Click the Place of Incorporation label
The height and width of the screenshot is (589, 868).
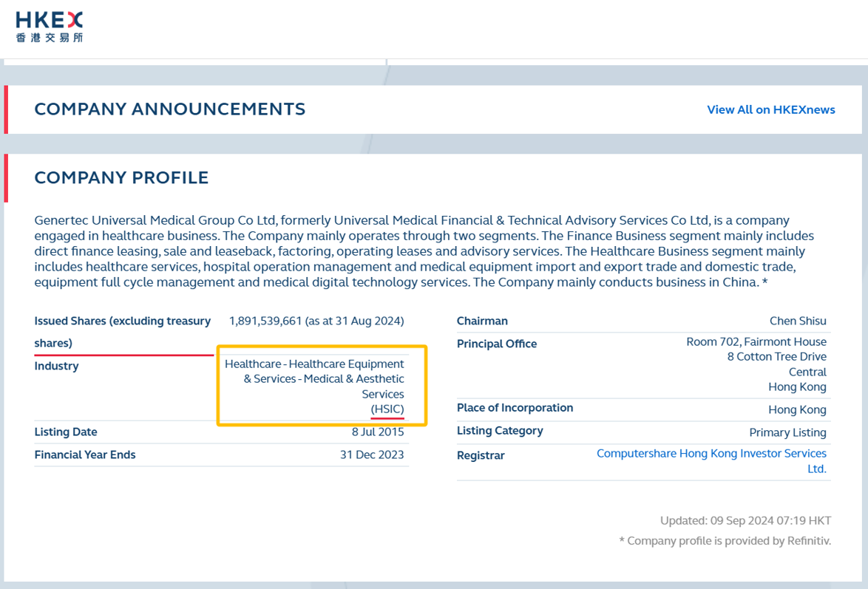click(x=515, y=408)
